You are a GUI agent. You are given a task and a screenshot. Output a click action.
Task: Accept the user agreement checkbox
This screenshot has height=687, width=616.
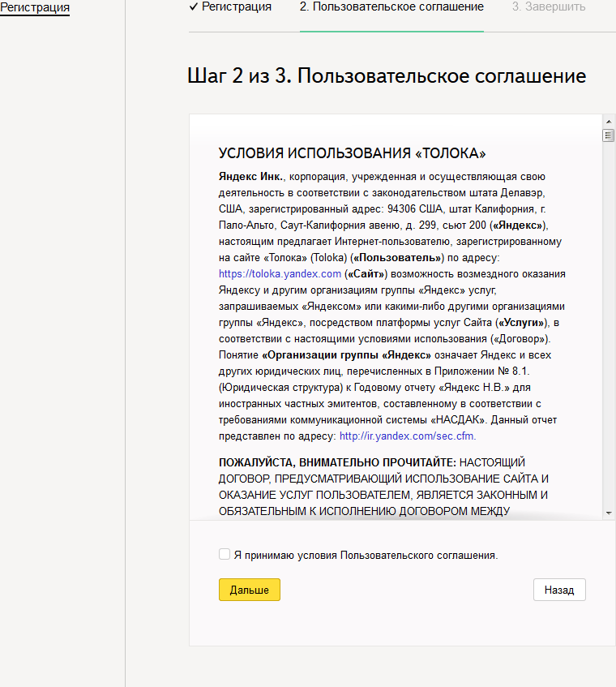225,554
